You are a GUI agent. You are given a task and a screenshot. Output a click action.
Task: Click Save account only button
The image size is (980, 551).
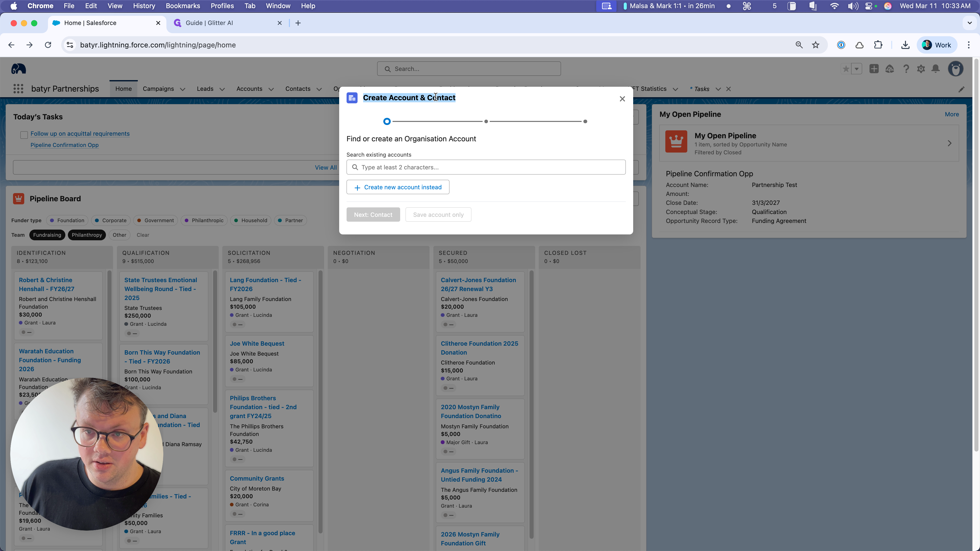438,215
